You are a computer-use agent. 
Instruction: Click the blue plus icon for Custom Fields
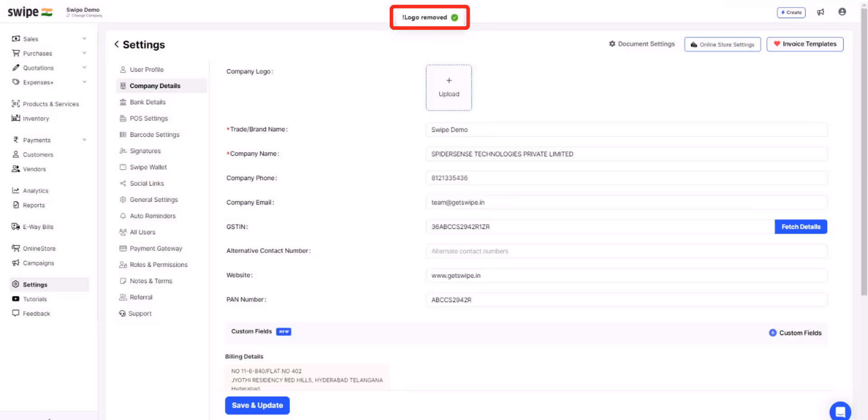coord(773,333)
